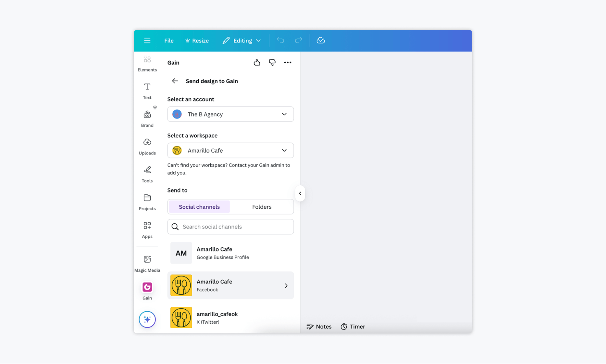606x364 pixels.
Task: Open the Canva assistant sparkle button
Action: (147, 319)
